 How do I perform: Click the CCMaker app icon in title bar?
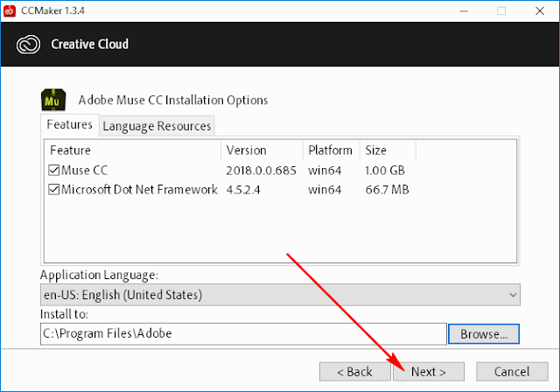click(10, 10)
